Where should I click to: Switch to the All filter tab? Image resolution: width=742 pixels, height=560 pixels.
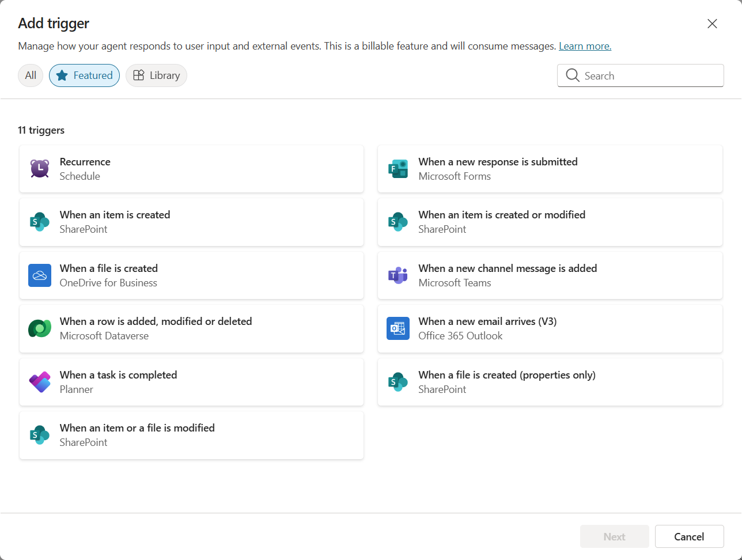31,75
